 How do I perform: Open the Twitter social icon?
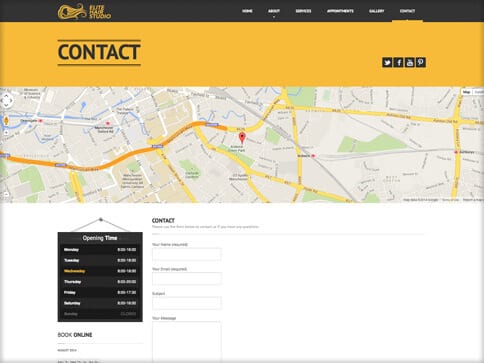point(387,62)
